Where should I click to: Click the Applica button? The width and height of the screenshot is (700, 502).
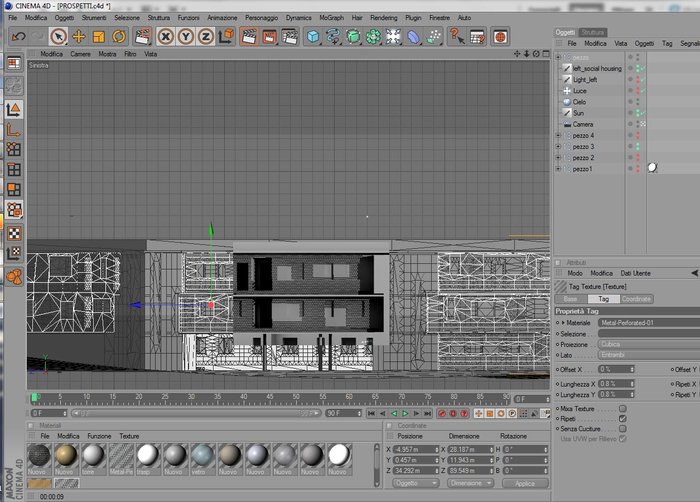pos(525,483)
